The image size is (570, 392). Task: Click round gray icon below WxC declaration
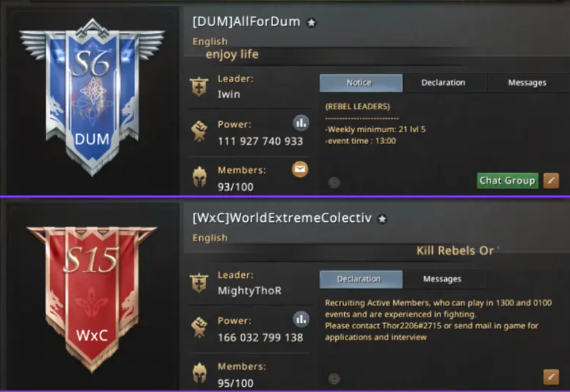pos(334,378)
